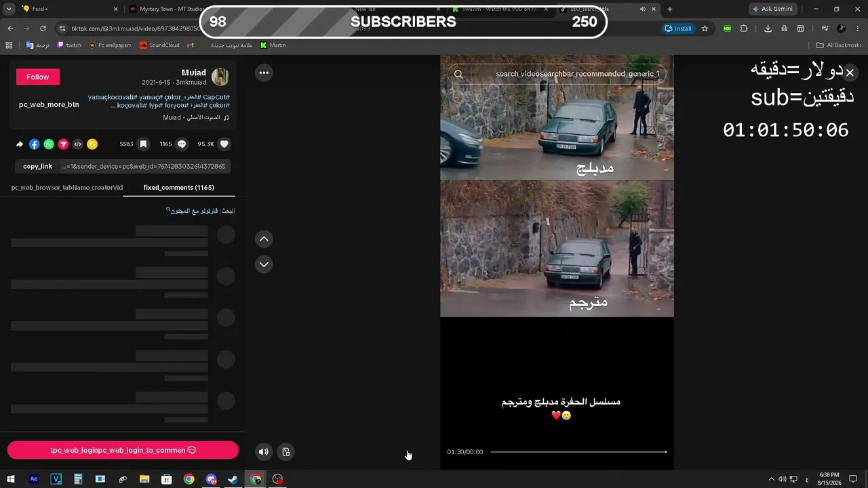Click the share arrow icon
This screenshot has width=868, height=488.
[x=20, y=144]
